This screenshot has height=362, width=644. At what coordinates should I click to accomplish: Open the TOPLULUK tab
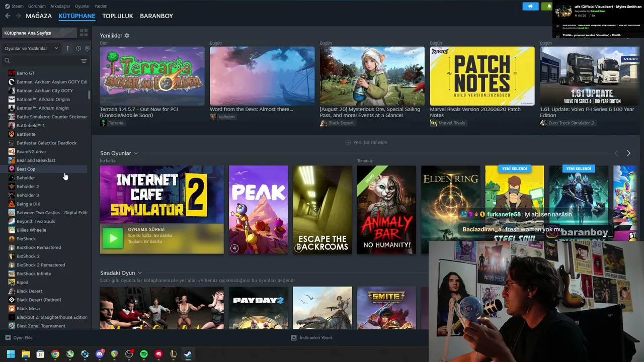tap(118, 16)
